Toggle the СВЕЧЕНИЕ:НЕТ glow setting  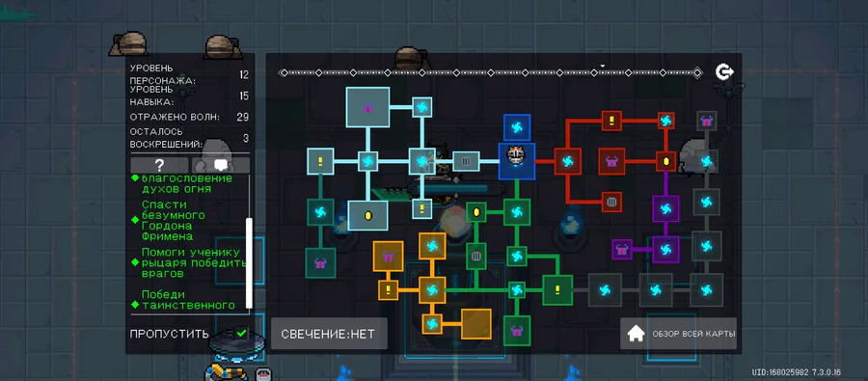tap(329, 334)
